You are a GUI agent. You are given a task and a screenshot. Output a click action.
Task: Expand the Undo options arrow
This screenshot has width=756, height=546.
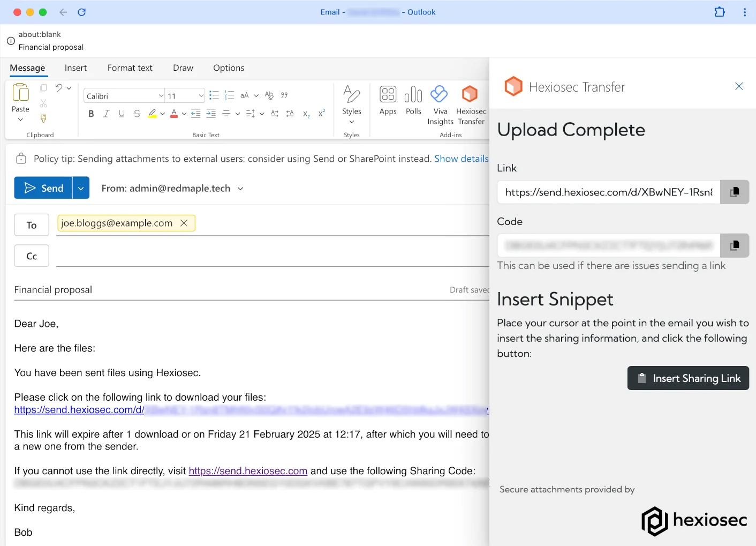click(x=69, y=88)
